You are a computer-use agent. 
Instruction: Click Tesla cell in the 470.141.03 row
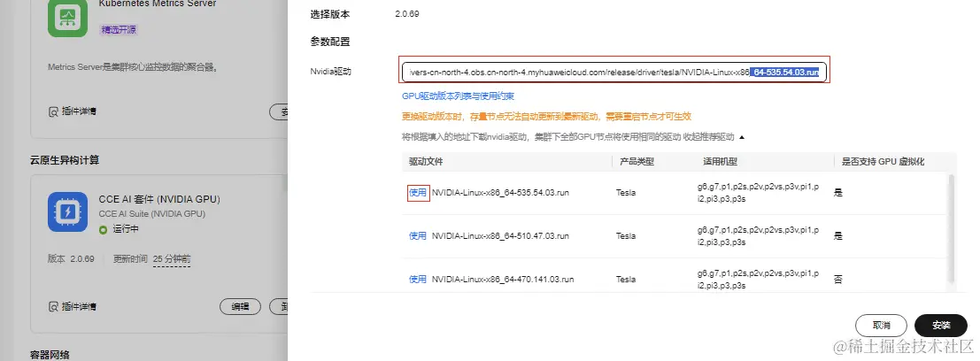[626, 280]
